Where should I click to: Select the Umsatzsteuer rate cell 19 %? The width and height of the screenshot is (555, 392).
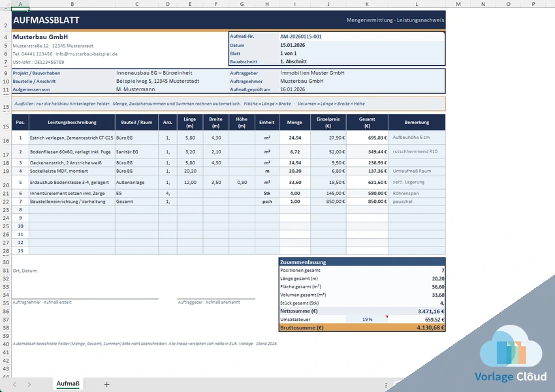pos(367,320)
